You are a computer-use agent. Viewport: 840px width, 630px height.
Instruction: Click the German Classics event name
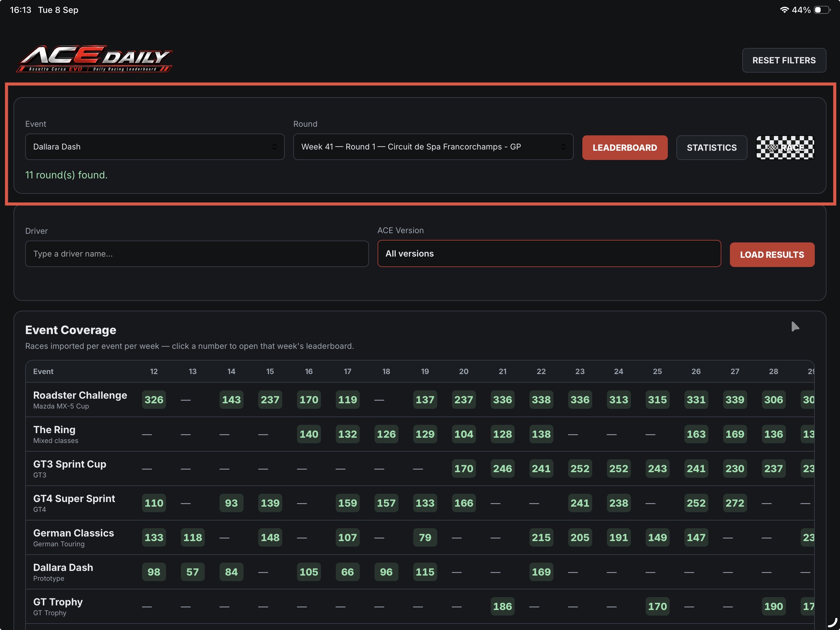point(74,533)
